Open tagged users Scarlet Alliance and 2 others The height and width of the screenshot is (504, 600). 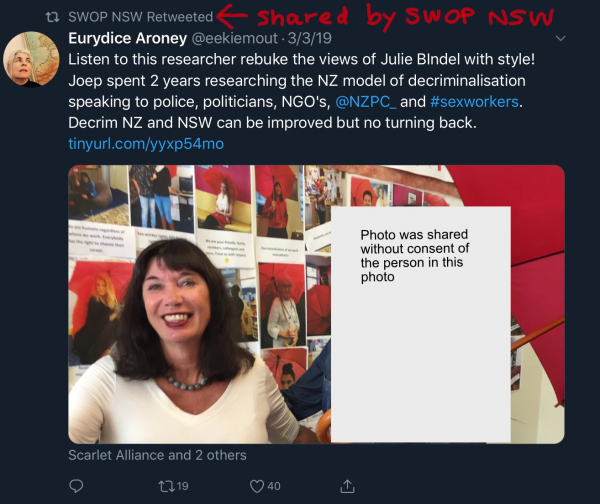[157, 455]
